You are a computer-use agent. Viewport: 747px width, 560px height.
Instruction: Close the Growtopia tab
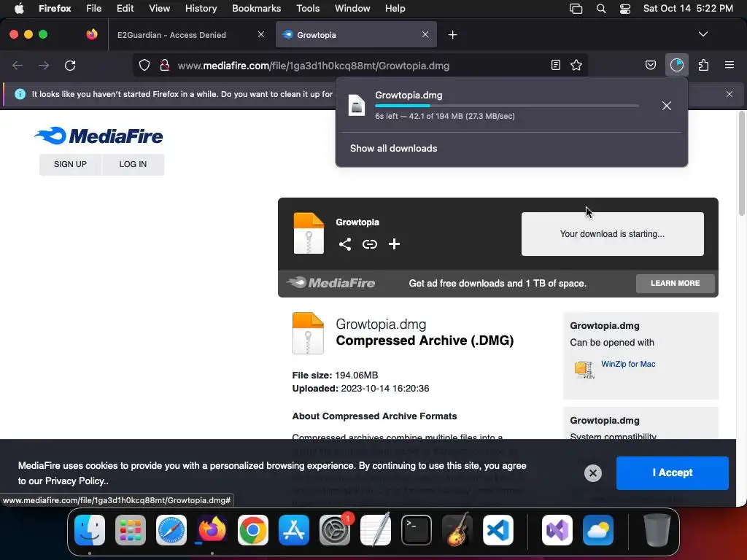[x=425, y=34]
